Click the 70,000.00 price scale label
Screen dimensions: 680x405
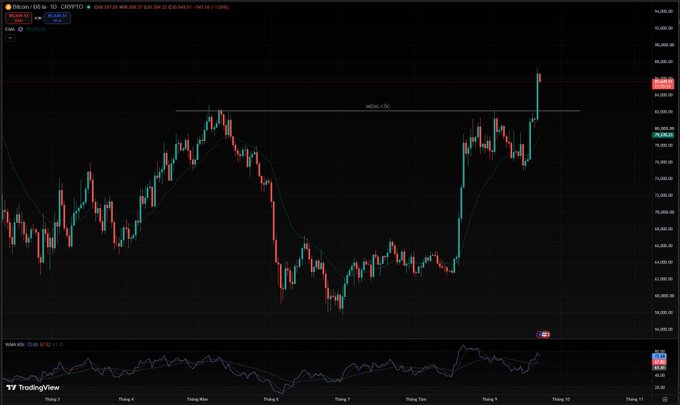664,212
